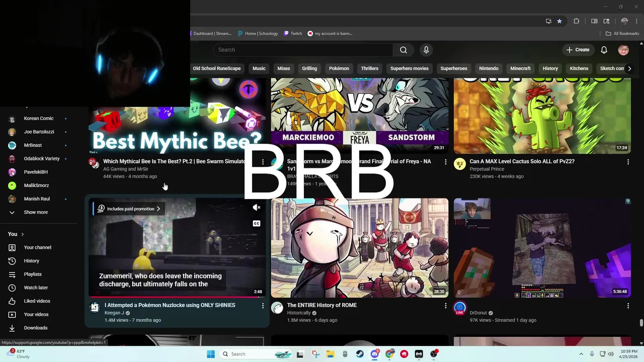Screen dimensions: 644x362
Task: Open options for the DrDonut live stream
Action: 628,306
